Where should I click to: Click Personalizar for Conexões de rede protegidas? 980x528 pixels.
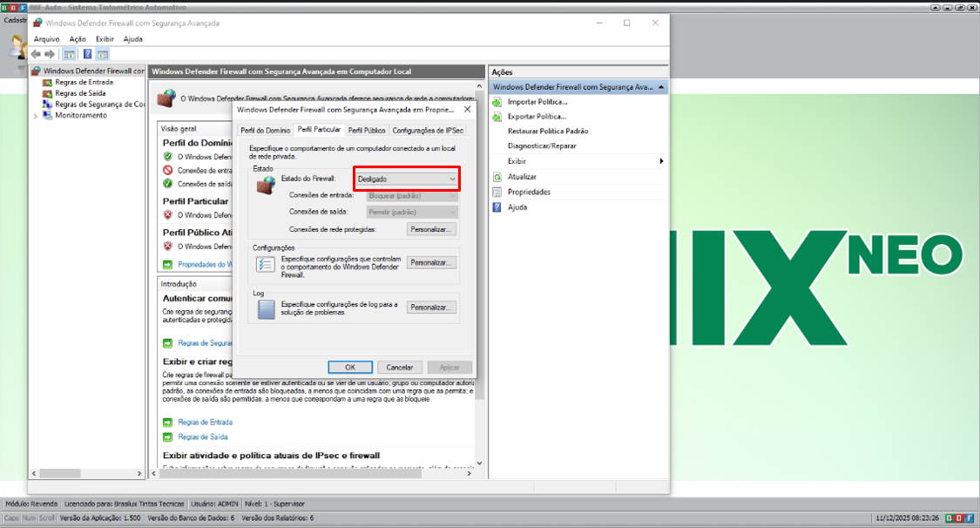[430, 229]
